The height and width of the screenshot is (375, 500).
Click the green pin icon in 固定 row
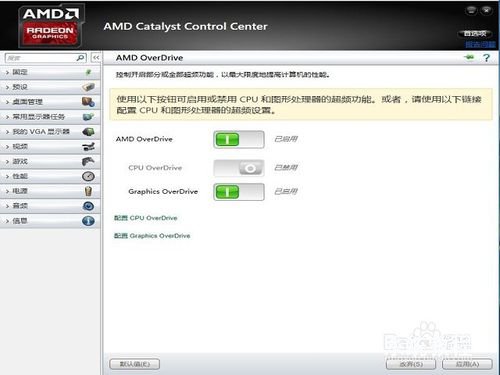[88, 72]
